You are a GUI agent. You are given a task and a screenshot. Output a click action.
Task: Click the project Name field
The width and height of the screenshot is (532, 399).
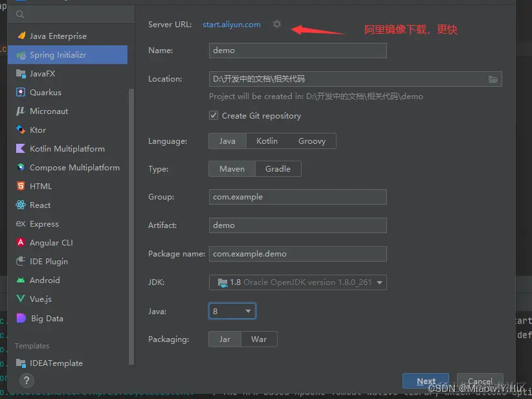[298, 51]
